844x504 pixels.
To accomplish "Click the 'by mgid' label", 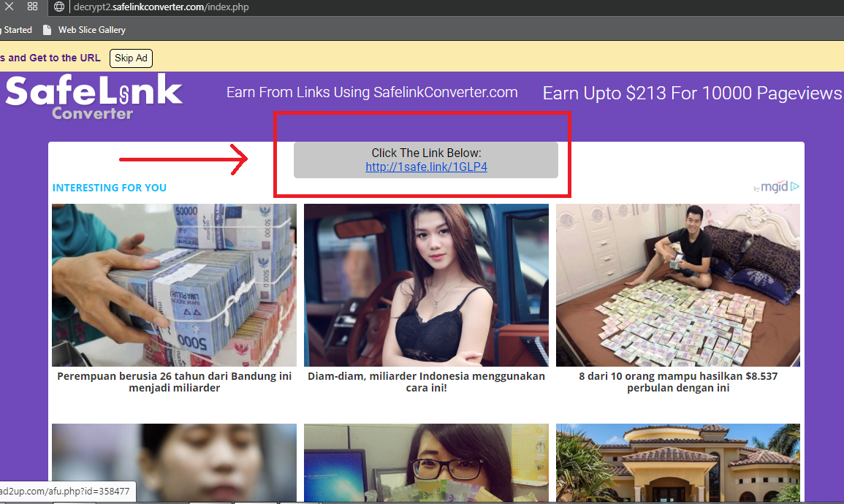I will (x=771, y=187).
